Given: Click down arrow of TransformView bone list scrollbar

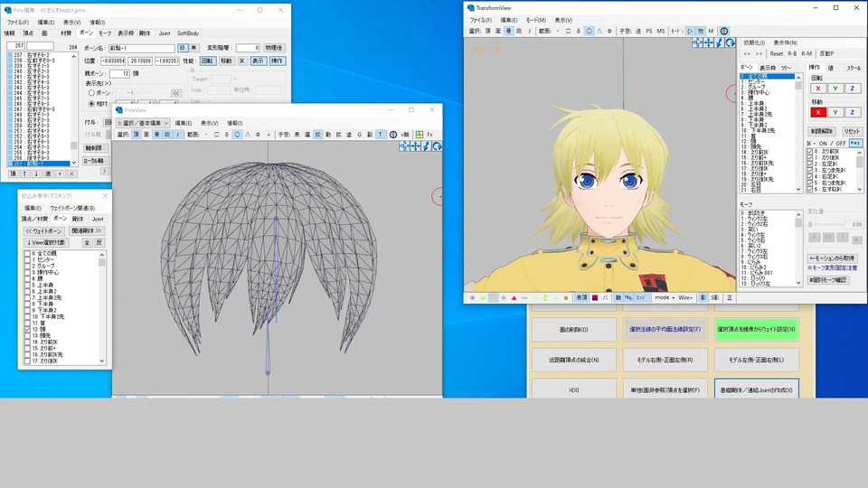Looking at the screenshot, I should pos(798,189).
